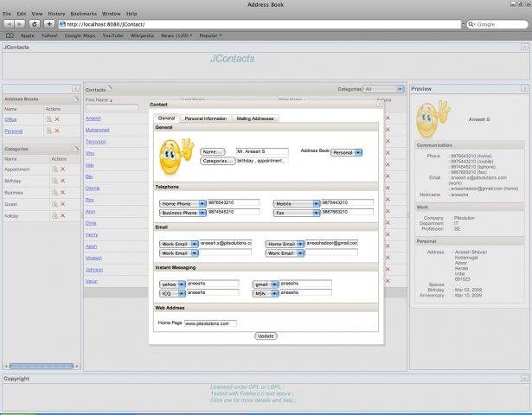Click the edit icon for the Office address book

coord(49,119)
